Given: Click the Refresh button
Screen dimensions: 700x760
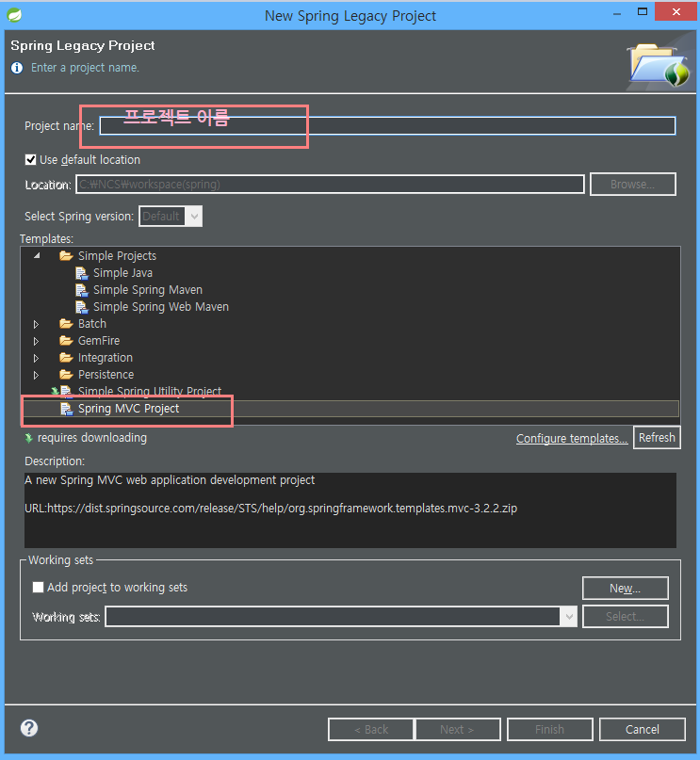Looking at the screenshot, I should [657, 438].
